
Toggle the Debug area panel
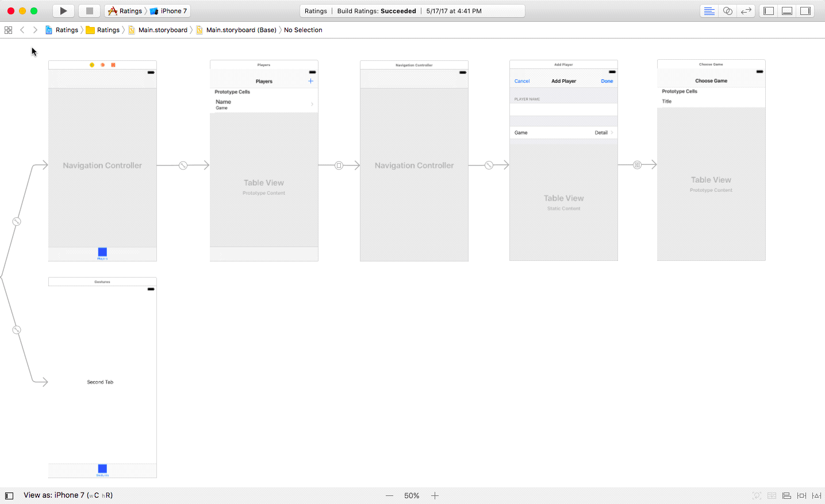pos(787,11)
